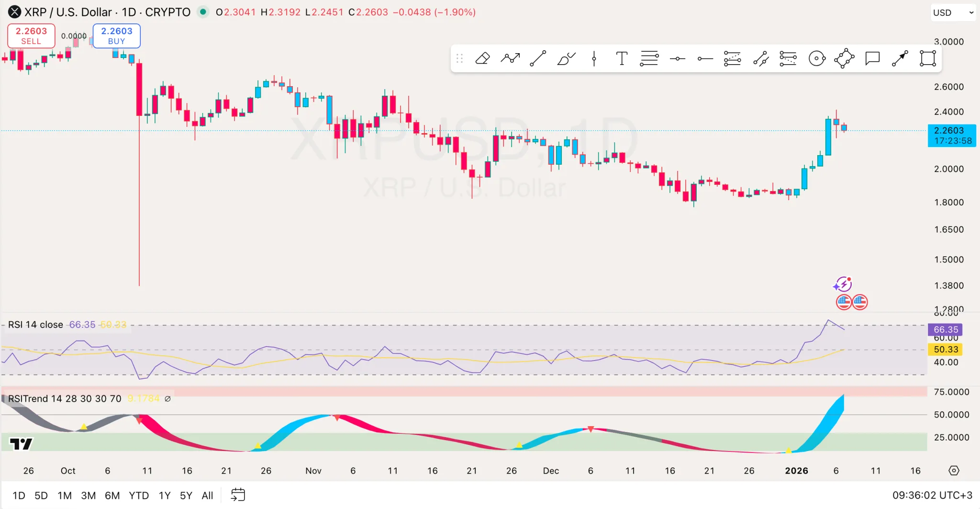Screen dimensions: 980x509
Task: Switch to the 1Y timeframe
Action: pyautogui.click(x=164, y=495)
